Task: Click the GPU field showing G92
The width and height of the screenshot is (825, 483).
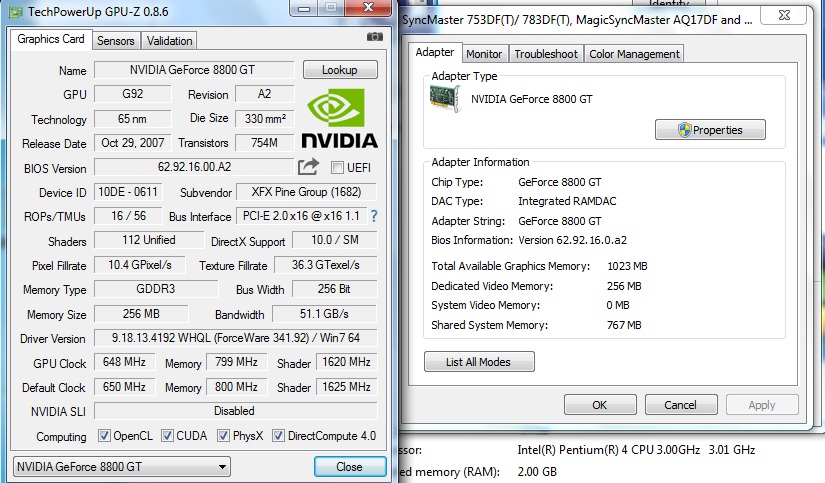Action: point(133,94)
